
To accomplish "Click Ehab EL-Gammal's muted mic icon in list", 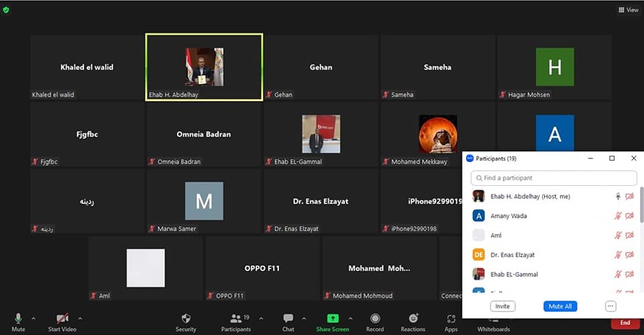I will [x=618, y=274].
